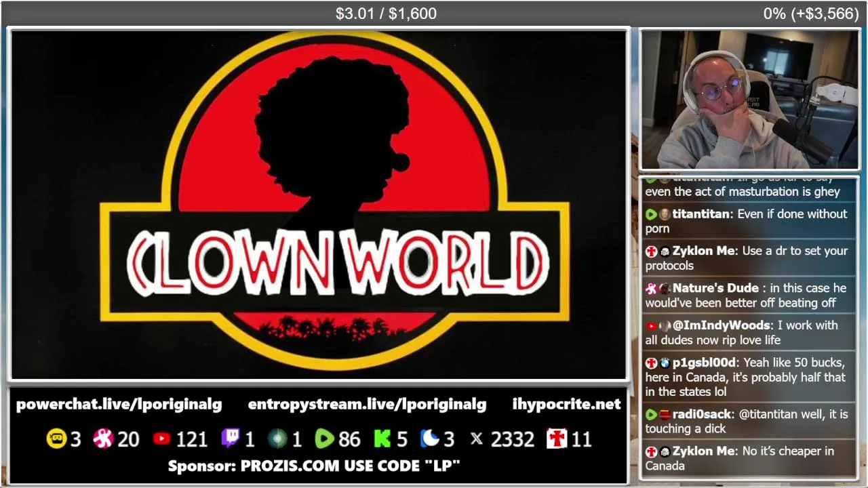Click p1gsbl00d's BMW logo avatar
The image size is (868, 488).
[665, 363]
